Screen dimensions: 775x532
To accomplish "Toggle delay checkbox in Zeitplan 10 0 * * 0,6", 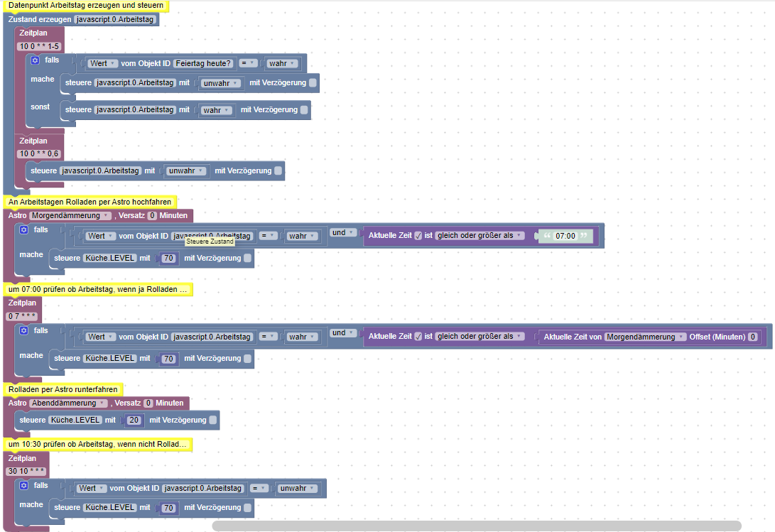I will click(278, 170).
